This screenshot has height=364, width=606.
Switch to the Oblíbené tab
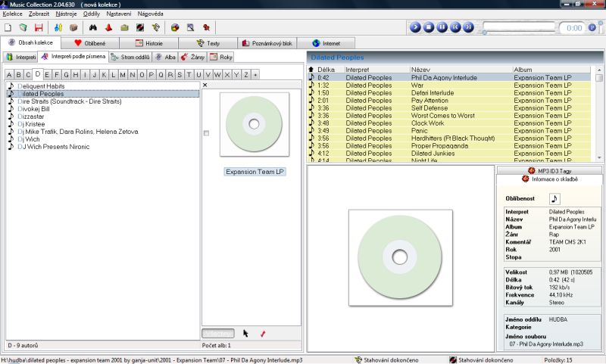tap(90, 43)
